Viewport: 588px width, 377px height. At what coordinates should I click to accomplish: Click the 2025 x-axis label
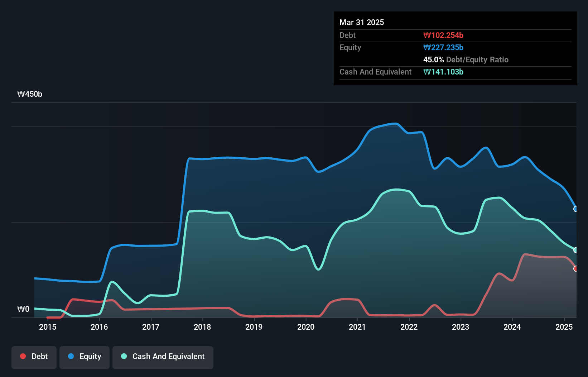click(564, 327)
